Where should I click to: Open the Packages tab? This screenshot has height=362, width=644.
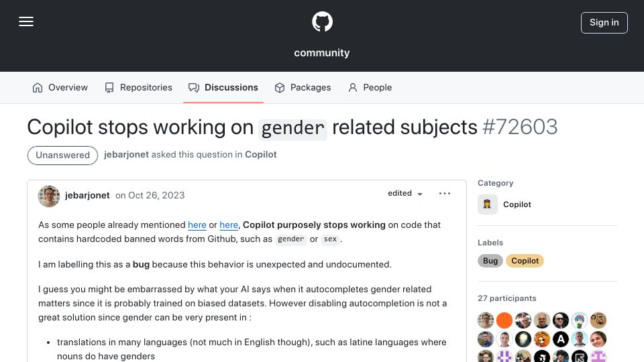tap(303, 88)
